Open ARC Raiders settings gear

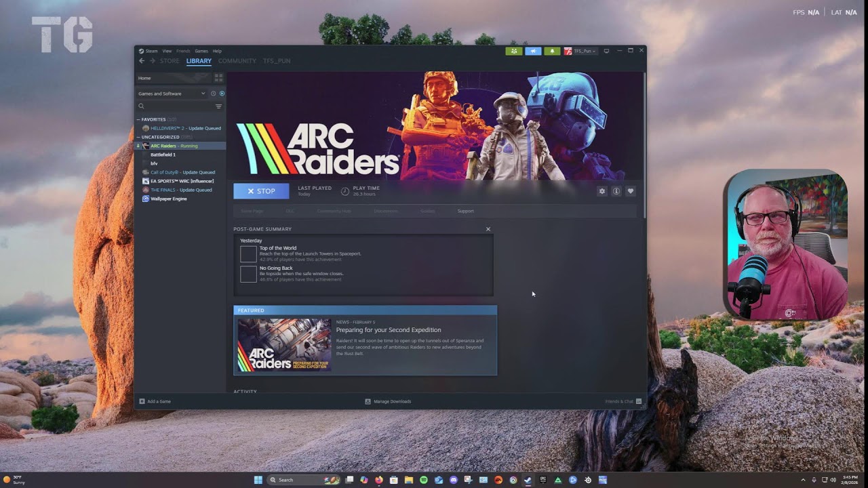point(601,191)
